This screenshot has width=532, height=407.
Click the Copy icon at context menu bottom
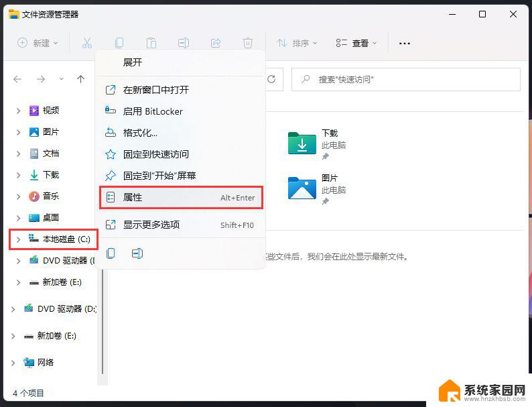pyautogui.click(x=111, y=253)
